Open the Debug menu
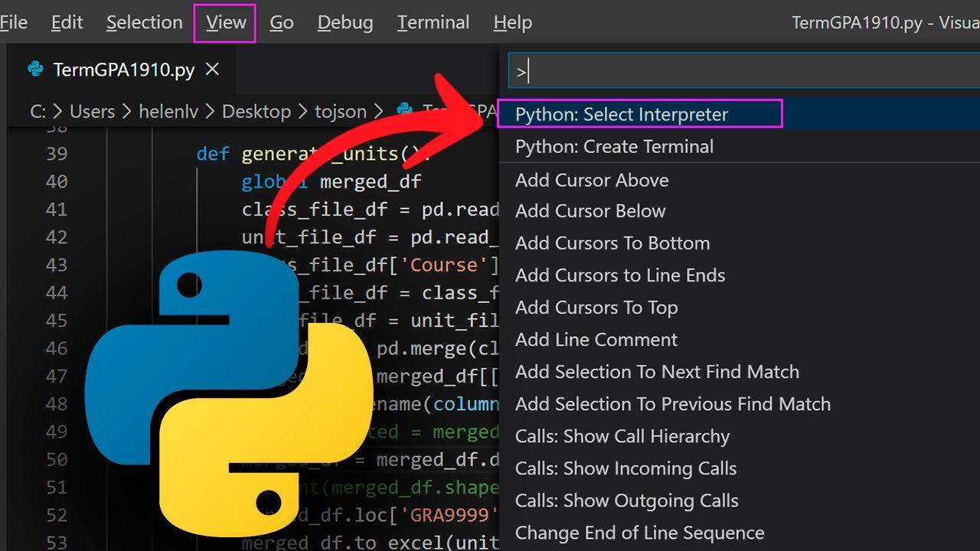The width and height of the screenshot is (980, 551). (345, 23)
